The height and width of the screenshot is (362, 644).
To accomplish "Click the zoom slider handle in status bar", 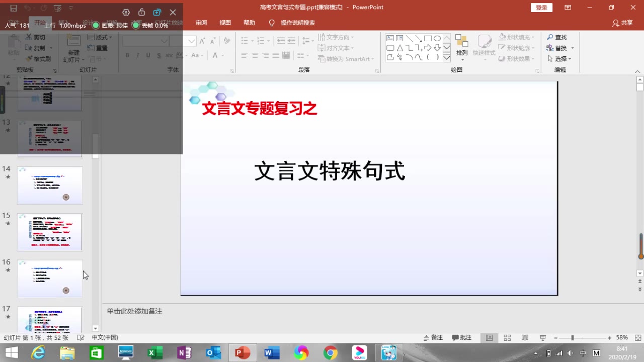I will 573,338.
